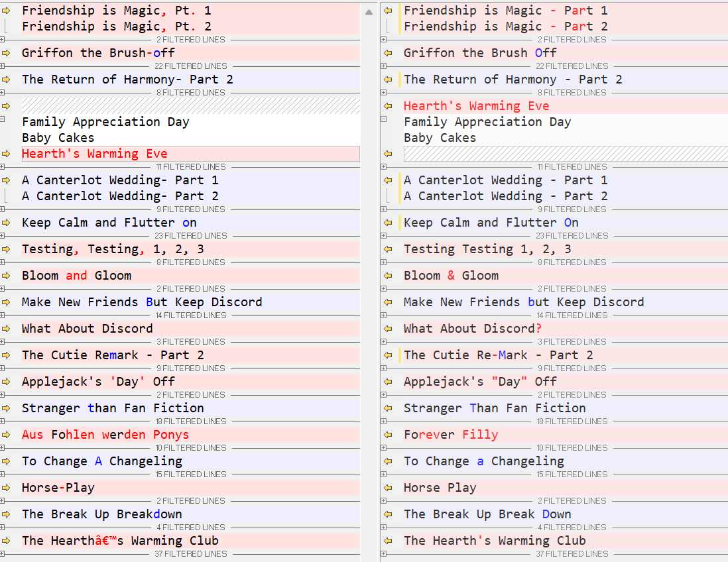Copy 'Friendship is Magic - Part 1' section to left
The image size is (728, 562).
[x=388, y=10]
